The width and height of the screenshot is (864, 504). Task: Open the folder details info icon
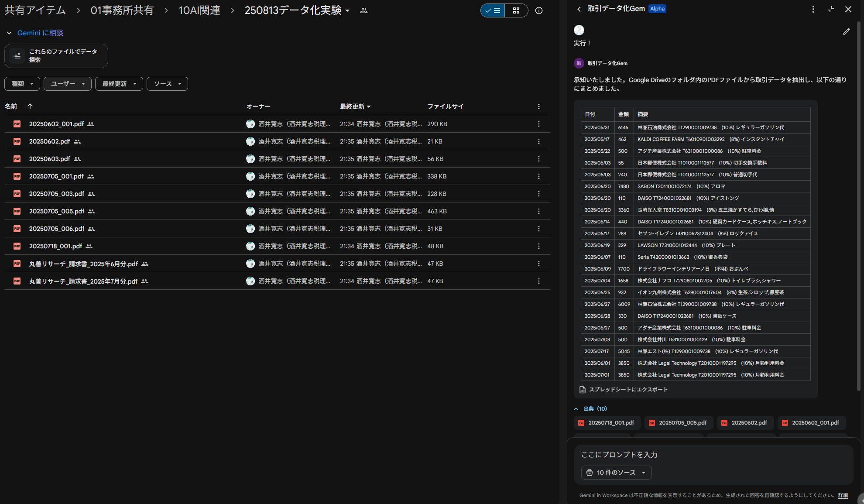click(539, 10)
